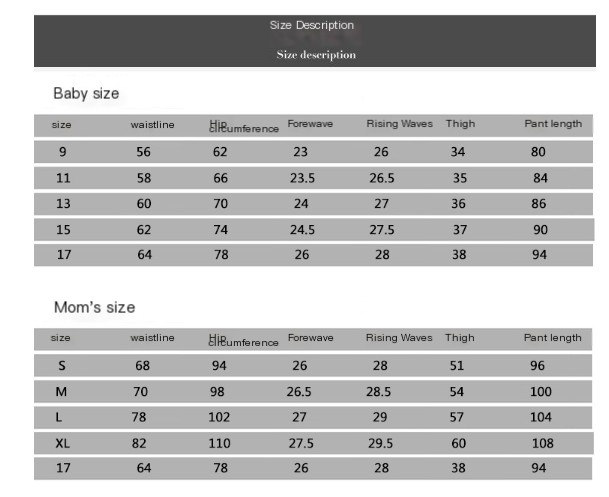Click pant length value 80
Screen dimensions: 609x497
539,152
